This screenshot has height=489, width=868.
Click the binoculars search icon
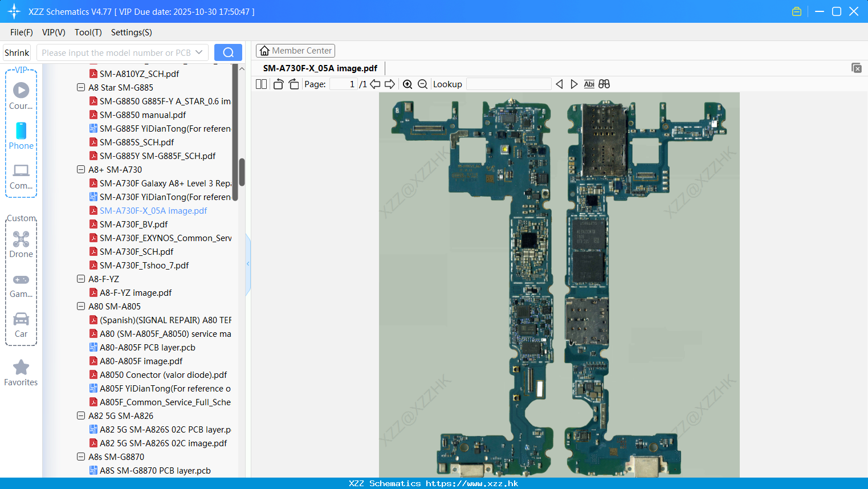point(604,84)
